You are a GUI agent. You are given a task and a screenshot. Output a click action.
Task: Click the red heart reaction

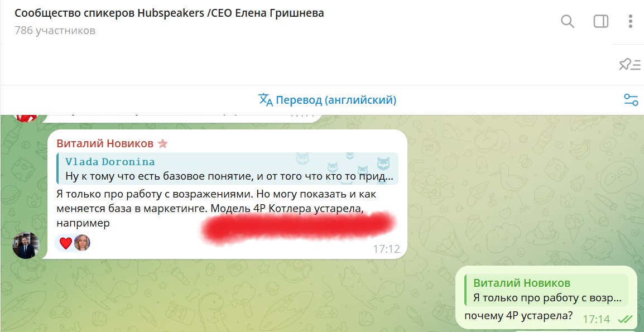66,243
